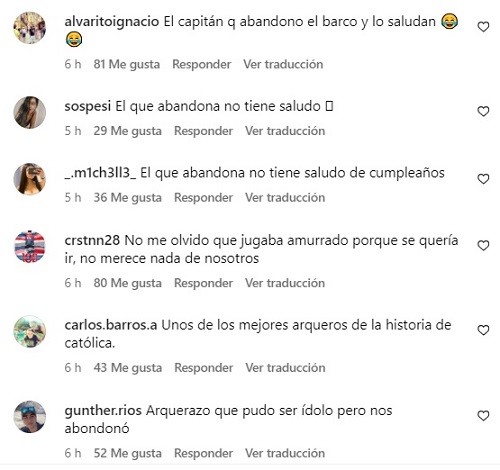Like carlos.barros.a's comment with the heart icon

click(483, 330)
